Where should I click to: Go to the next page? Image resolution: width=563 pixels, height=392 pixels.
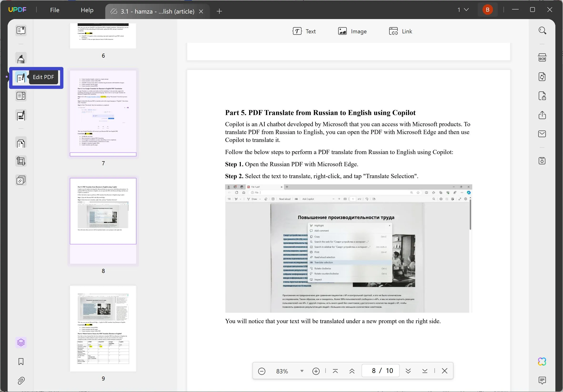click(x=408, y=371)
